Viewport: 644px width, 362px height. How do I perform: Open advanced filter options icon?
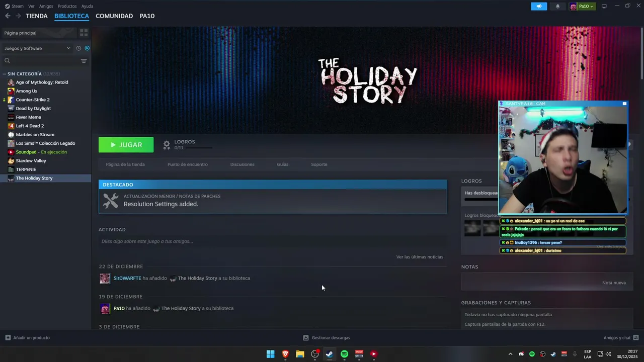tap(84, 61)
